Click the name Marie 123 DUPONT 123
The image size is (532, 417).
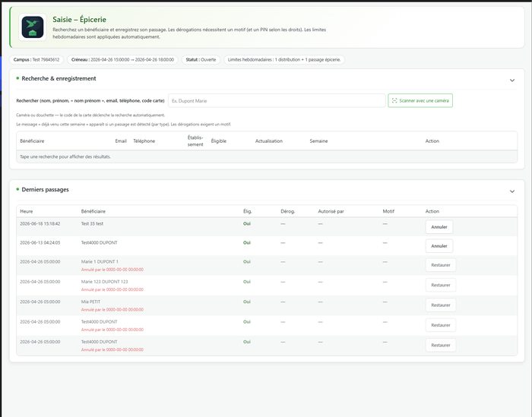coord(105,282)
